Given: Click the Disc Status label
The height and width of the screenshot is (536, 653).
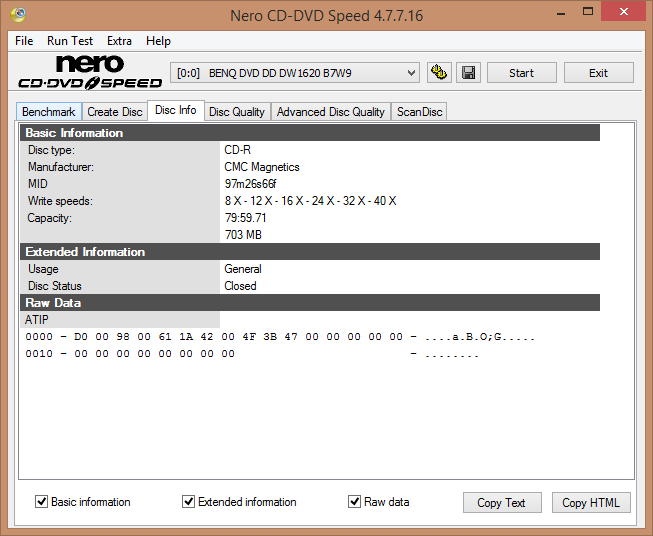Looking at the screenshot, I should [x=55, y=286].
